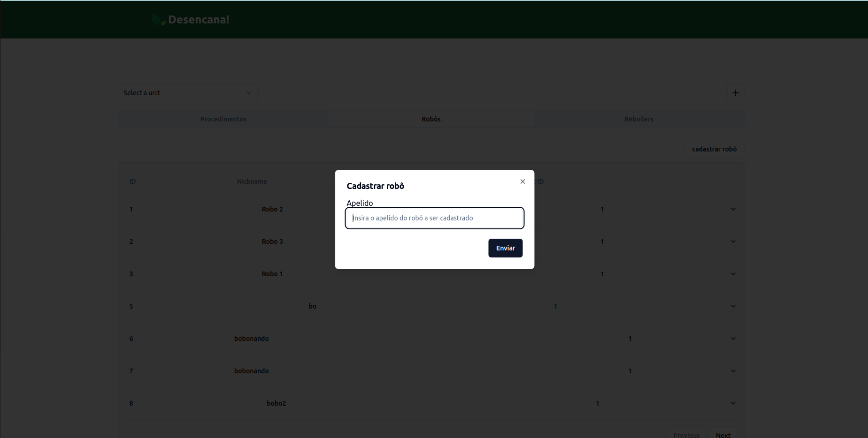The height and width of the screenshot is (438, 868).
Task: Click the Desencana leaf logo icon
Action: pos(159,20)
